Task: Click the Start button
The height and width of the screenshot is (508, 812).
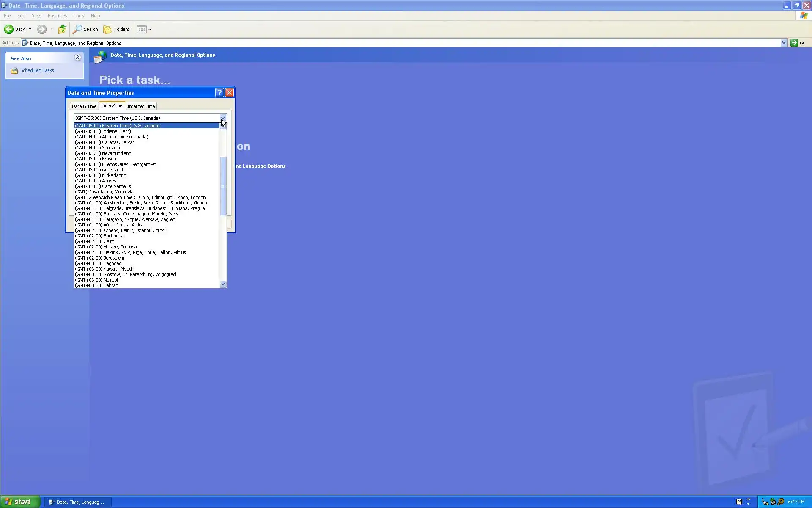Action: [x=20, y=502]
